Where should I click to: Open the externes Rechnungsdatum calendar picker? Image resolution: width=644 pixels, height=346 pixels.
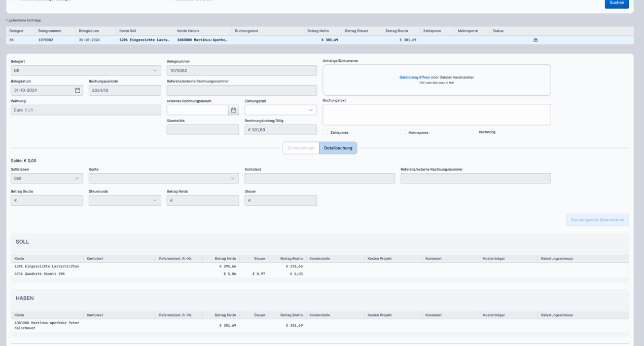[x=233, y=110]
